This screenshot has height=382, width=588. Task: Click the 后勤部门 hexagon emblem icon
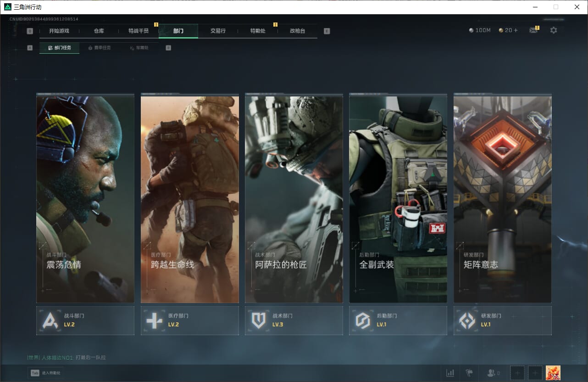coord(363,320)
